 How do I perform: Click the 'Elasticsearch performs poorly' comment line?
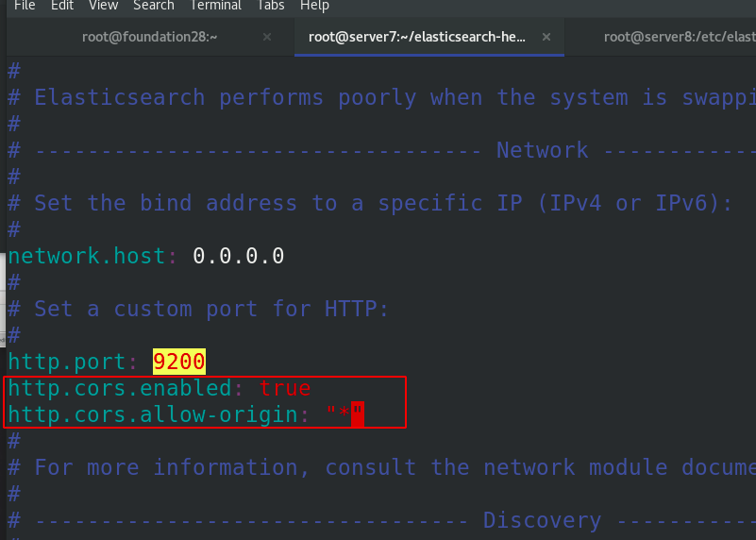pyautogui.click(x=382, y=98)
